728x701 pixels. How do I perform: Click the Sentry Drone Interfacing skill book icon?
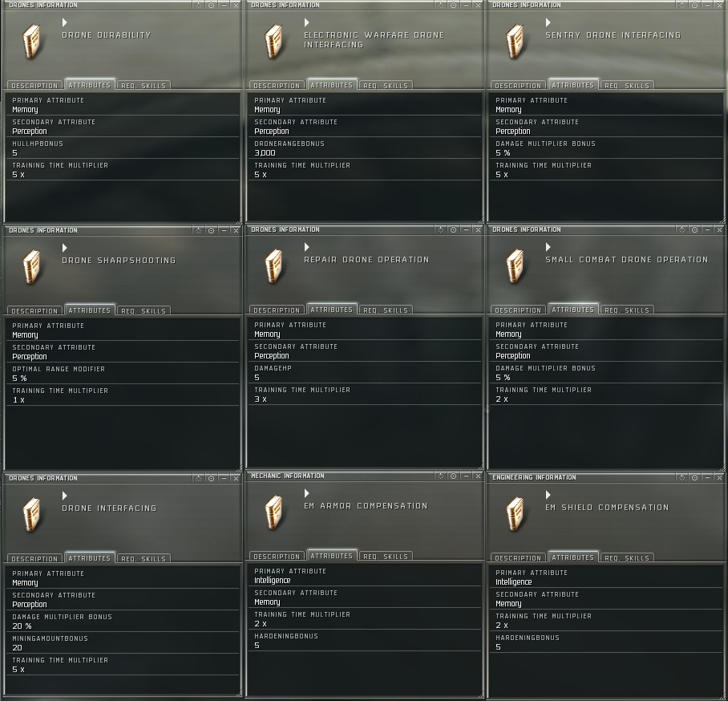515,42
